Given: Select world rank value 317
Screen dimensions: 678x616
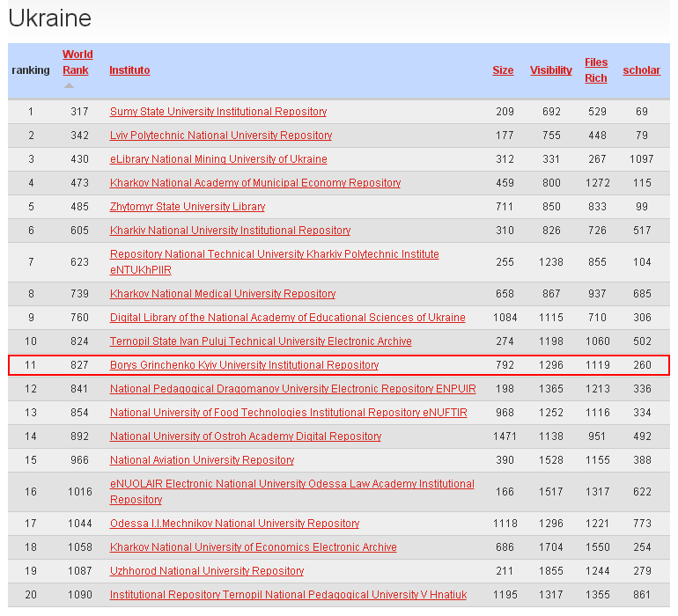Looking at the screenshot, I should point(79,112).
